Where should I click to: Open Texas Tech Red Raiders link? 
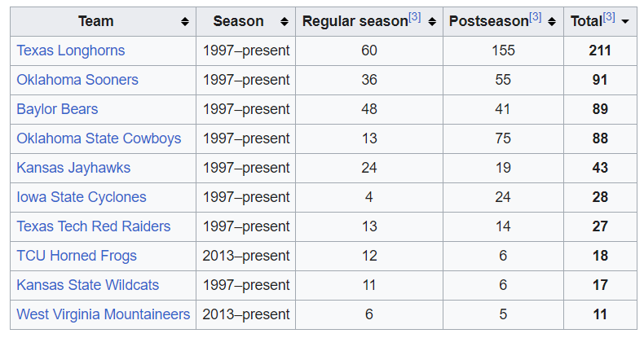(94, 226)
